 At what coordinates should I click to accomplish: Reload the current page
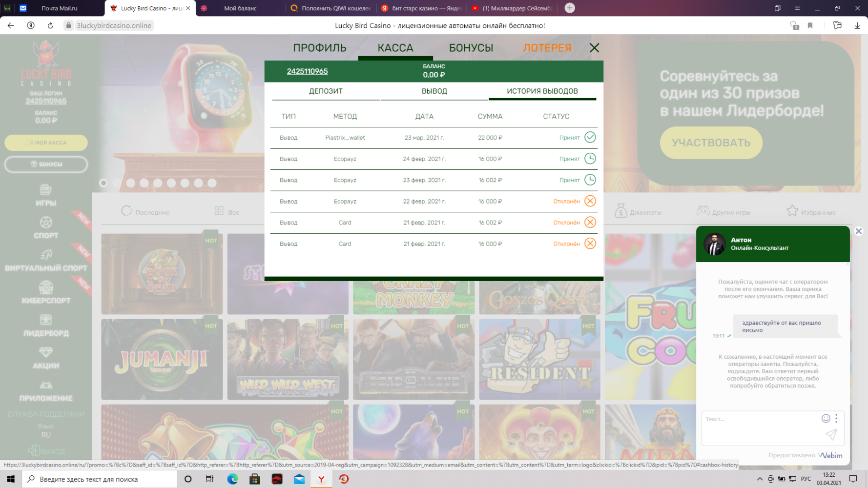click(50, 25)
